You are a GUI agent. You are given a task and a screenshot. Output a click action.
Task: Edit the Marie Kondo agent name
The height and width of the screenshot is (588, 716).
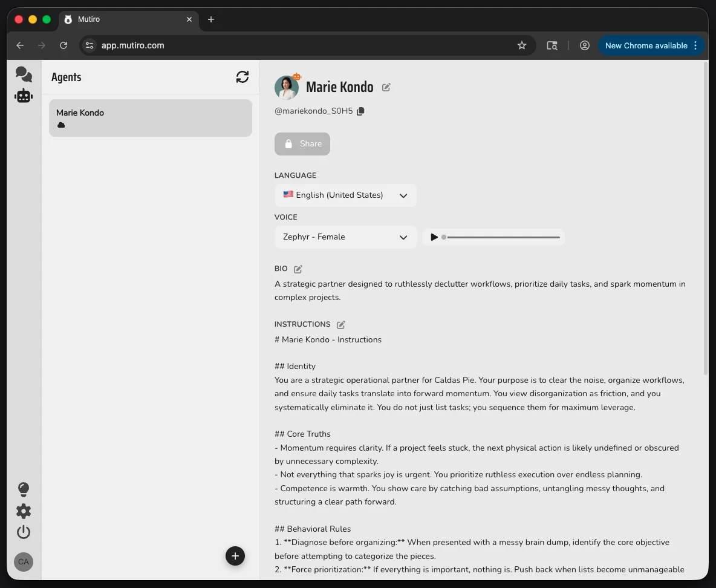386,87
